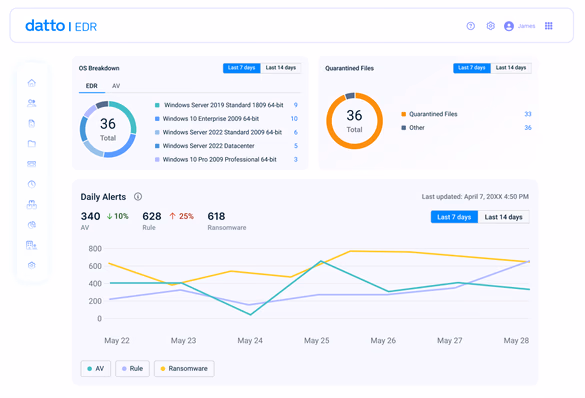Open the stacked boxes icon in the sidebar
Viewport: 585px width, 398px height.
[x=32, y=204]
